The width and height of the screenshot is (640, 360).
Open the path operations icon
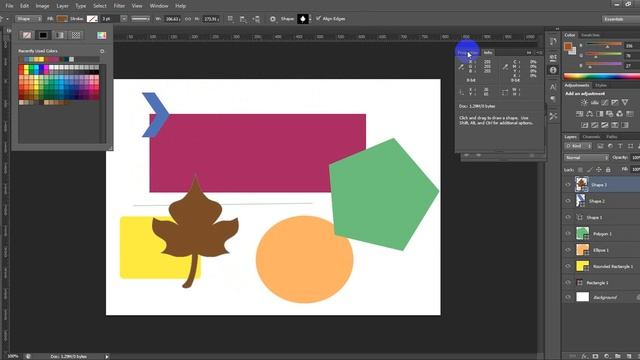(x=231, y=19)
